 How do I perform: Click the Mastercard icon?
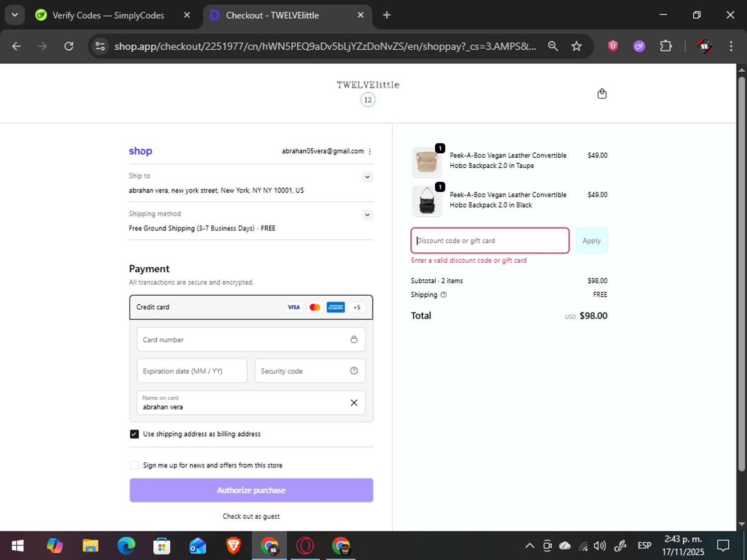tap(315, 307)
